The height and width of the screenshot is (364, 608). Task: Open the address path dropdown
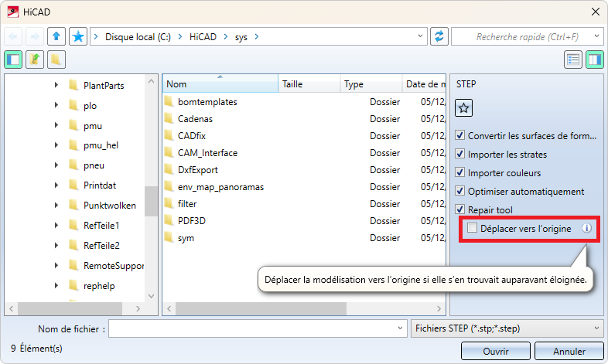[x=420, y=36]
